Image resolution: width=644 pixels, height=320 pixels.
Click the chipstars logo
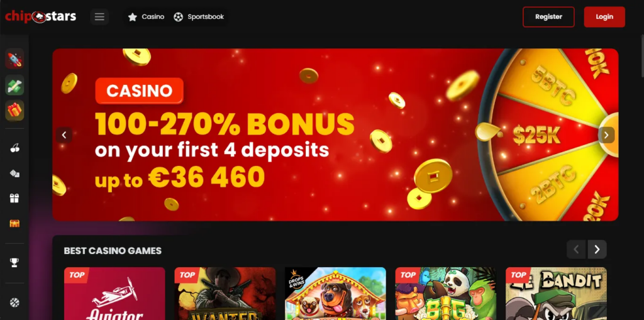(x=40, y=17)
